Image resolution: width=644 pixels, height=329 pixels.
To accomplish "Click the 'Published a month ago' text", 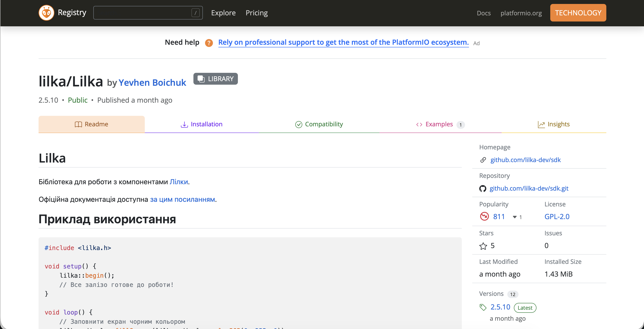I will tap(134, 100).
